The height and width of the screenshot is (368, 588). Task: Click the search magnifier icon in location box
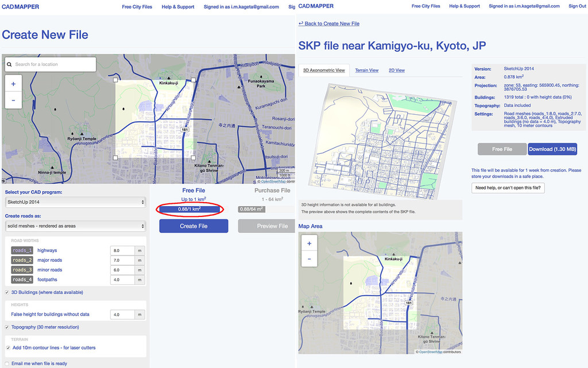(9, 64)
